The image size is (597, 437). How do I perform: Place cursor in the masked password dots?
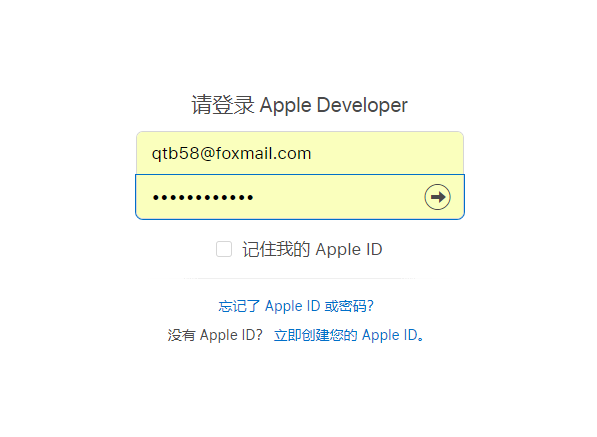click(203, 197)
